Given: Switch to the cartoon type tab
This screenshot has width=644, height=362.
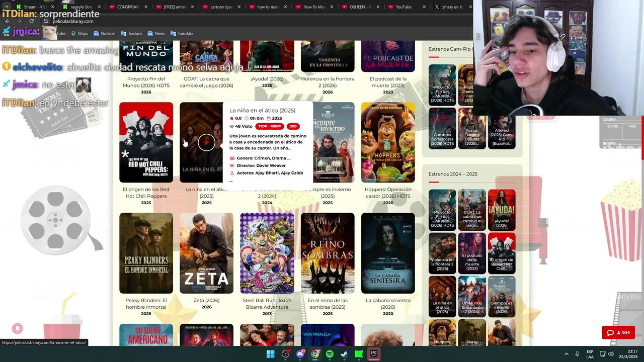Looking at the screenshot, I should pyautogui.click(x=221, y=7).
